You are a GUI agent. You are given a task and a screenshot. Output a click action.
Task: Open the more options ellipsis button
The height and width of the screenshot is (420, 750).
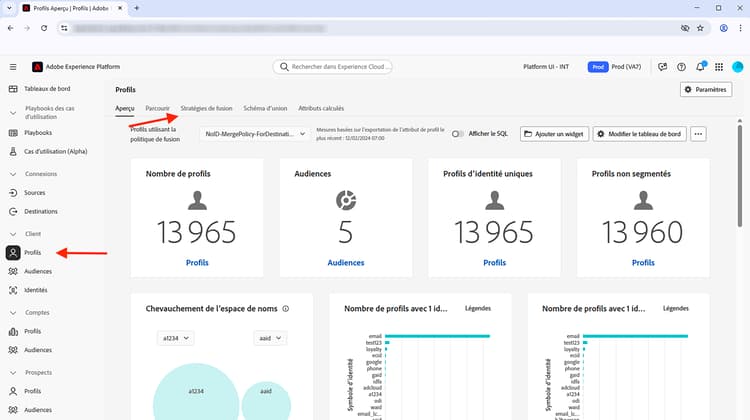pos(698,134)
